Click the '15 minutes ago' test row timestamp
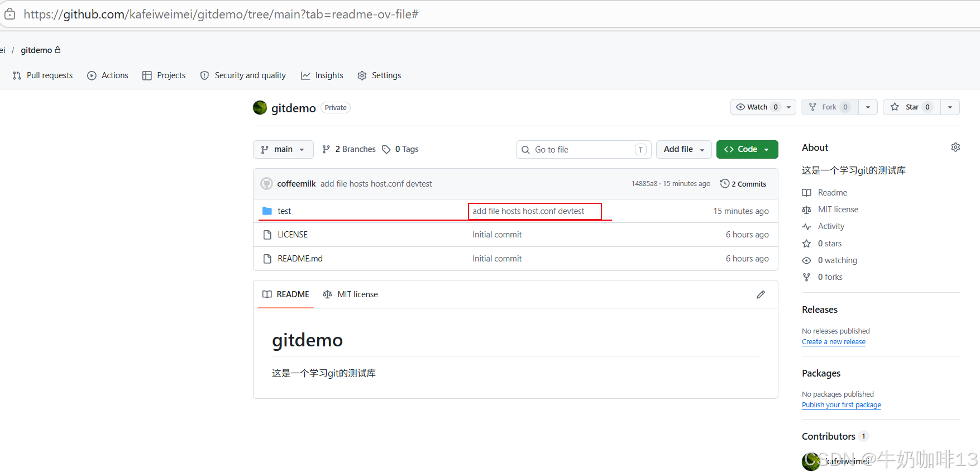 (x=740, y=211)
